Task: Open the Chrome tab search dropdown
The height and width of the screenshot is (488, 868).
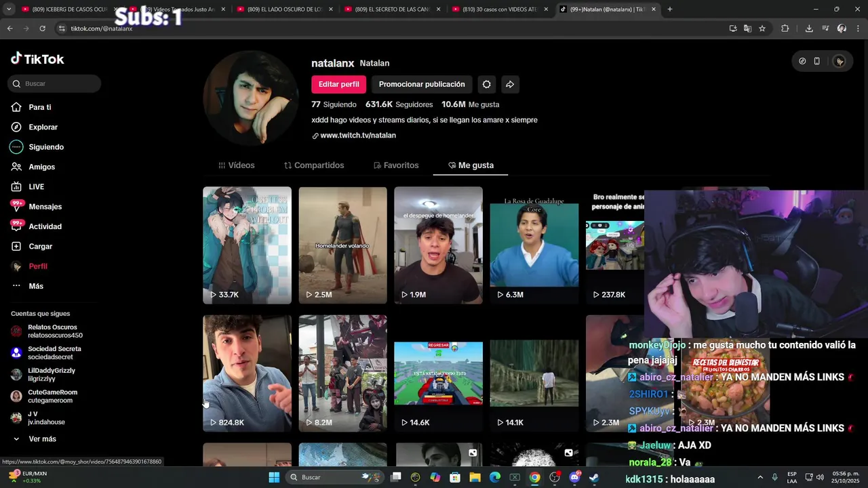Action: tap(9, 9)
